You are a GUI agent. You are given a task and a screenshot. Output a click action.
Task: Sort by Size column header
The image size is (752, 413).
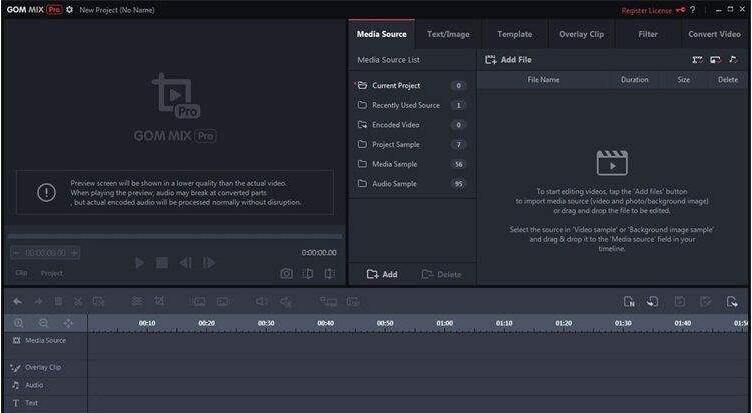(684, 80)
